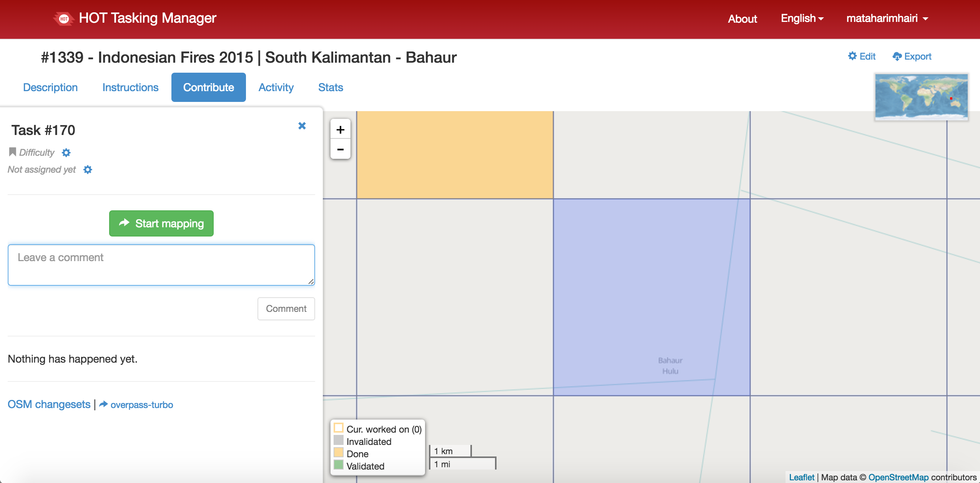
Task: Click the Comment button
Action: 286,308
